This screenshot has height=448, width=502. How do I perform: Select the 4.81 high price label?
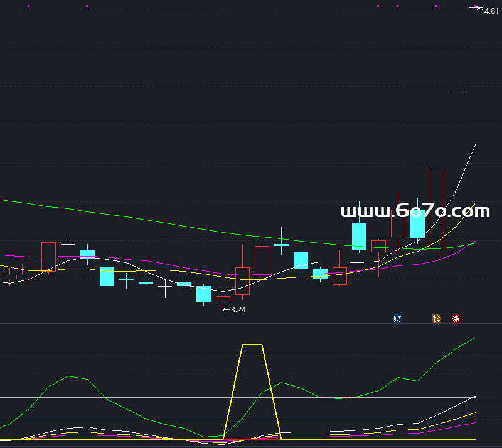[x=491, y=11]
